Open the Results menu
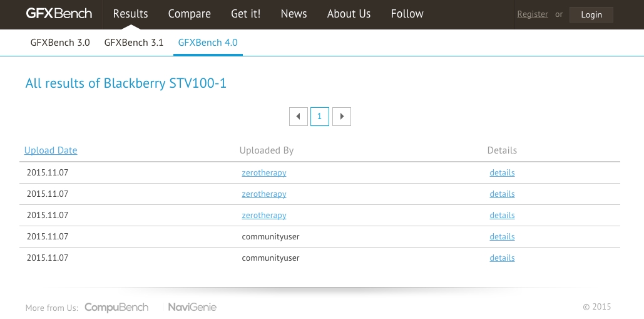The image size is (644, 319). point(131,14)
